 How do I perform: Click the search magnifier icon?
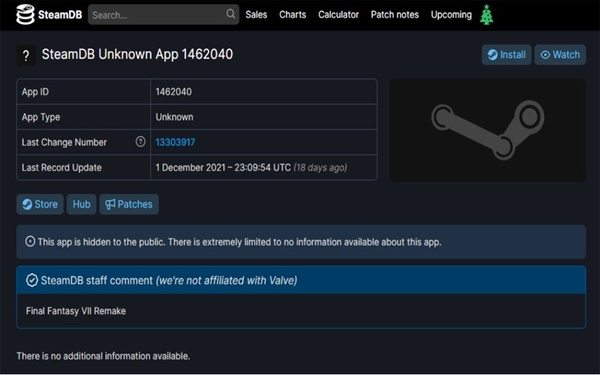(x=230, y=14)
